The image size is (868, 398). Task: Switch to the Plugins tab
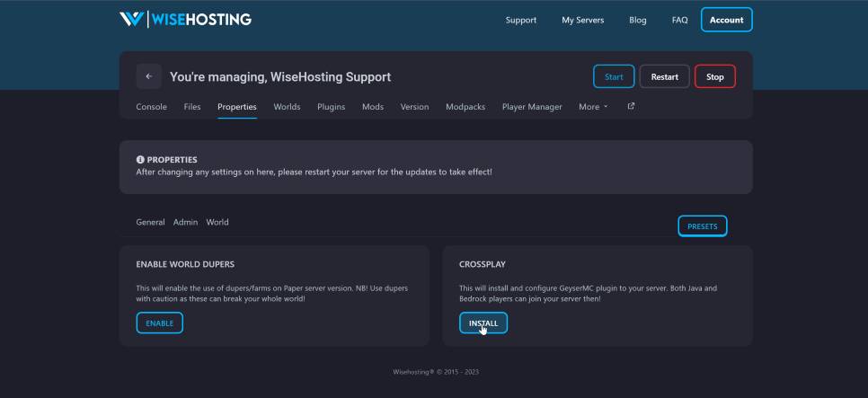(x=331, y=107)
